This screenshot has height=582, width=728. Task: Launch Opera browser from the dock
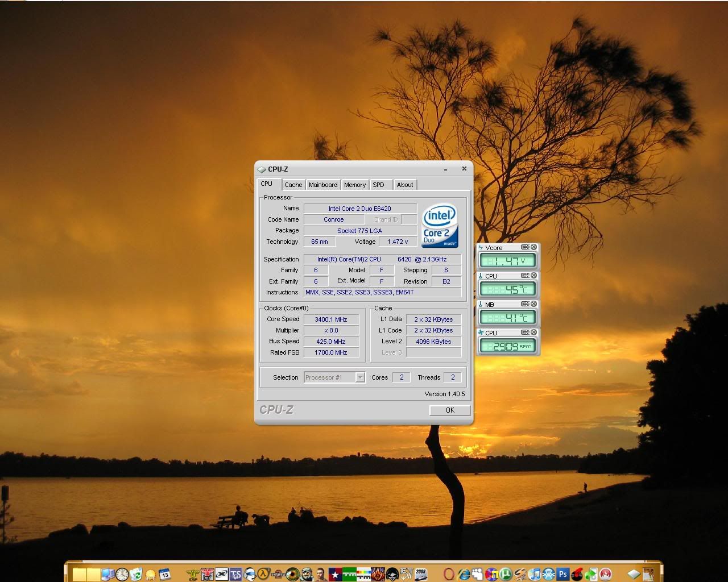coord(449,574)
